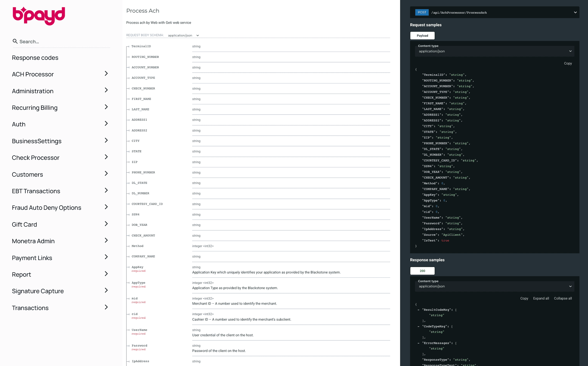588x366 pixels.
Task: Expand the Monetra Admin chevron
Action: point(106,240)
